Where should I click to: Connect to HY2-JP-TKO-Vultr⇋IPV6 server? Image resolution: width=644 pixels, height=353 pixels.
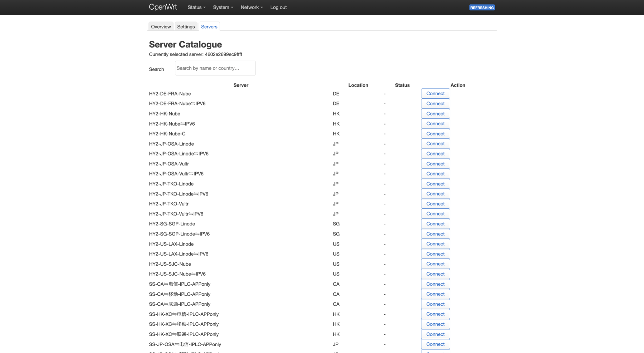(x=435, y=214)
